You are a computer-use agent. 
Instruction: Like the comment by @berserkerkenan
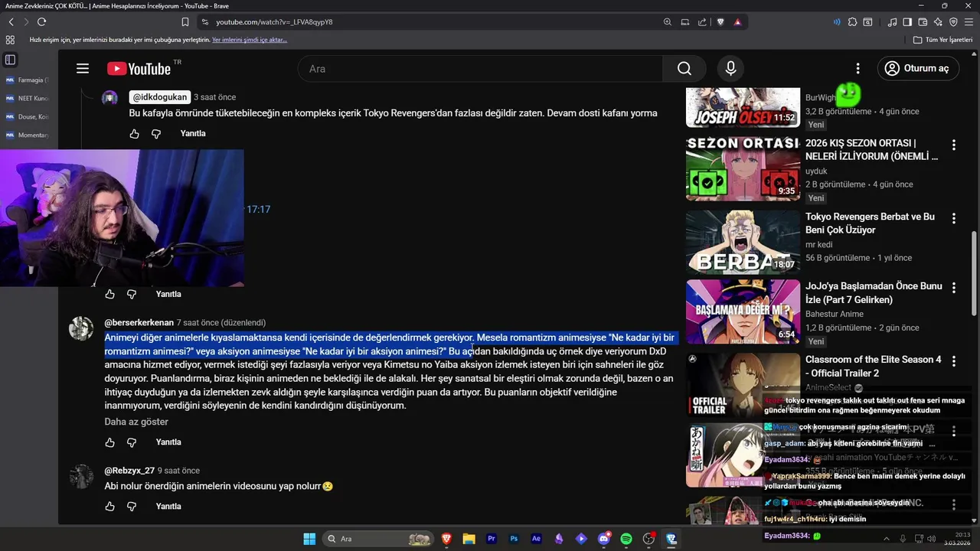tap(110, 442)
